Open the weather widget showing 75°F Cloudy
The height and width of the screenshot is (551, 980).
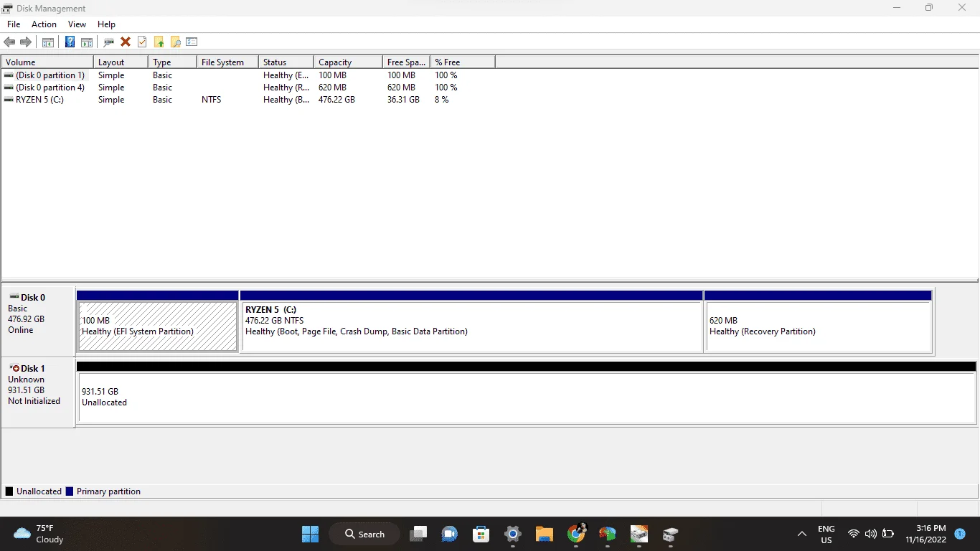pos(39,534)
